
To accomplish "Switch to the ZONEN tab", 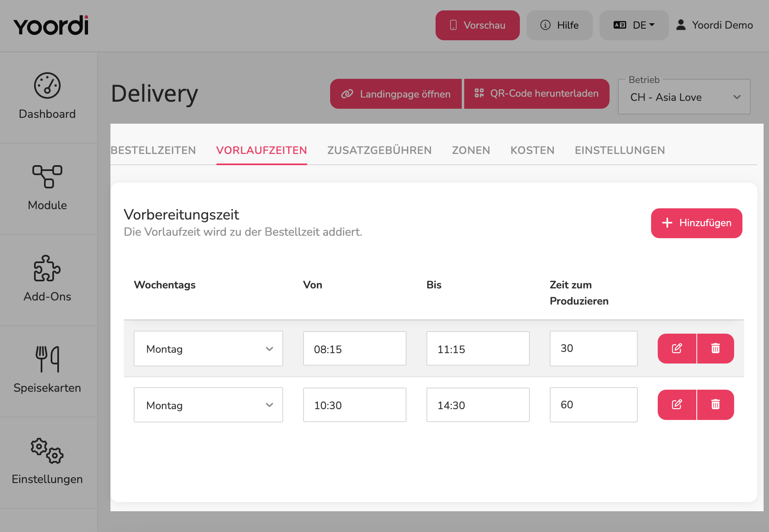I will 471,150.
